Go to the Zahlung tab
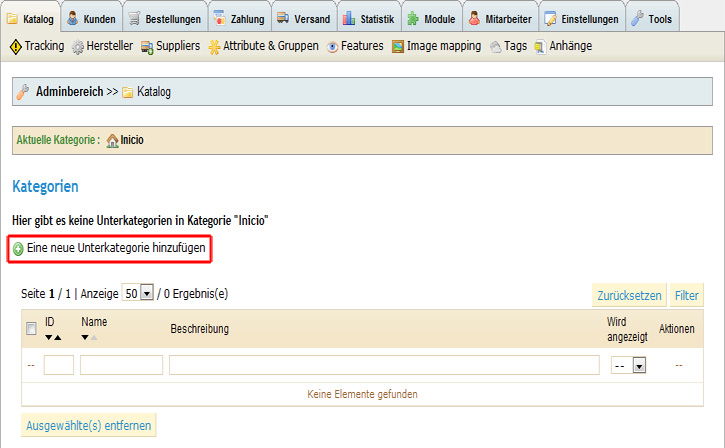 click(239, 19)
